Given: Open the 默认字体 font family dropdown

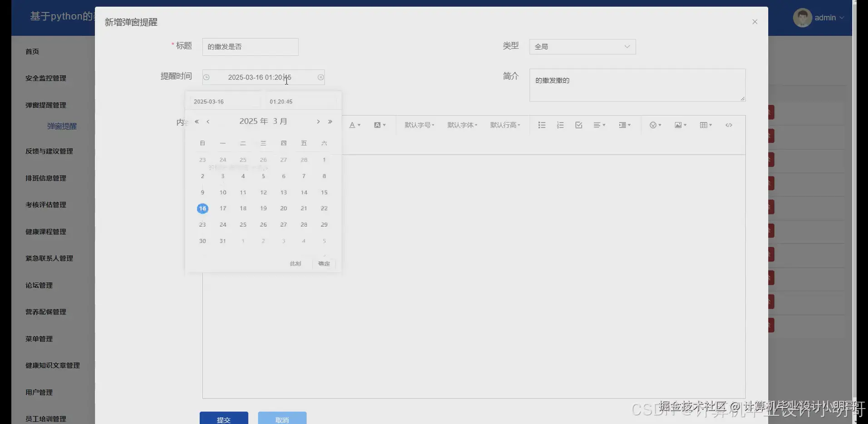Looking at the screenshot, I should (x=462, y=125).
